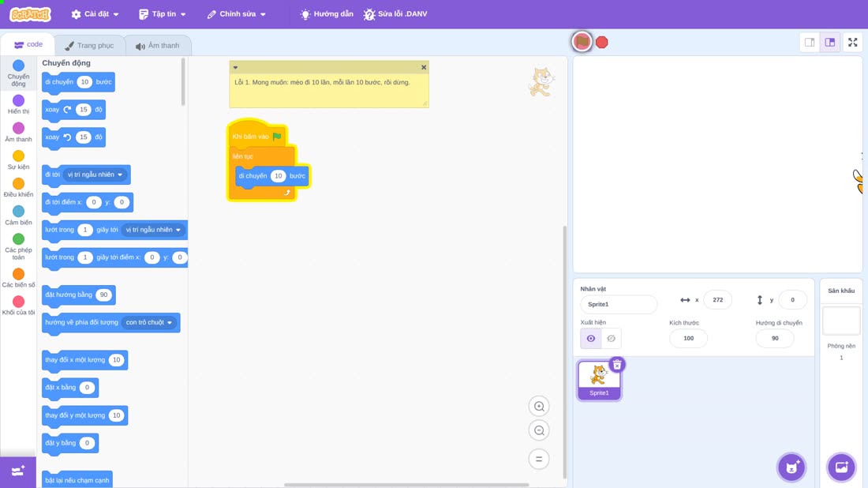Select the Các phép toán category
868x488 pixels.
[18, 246]
